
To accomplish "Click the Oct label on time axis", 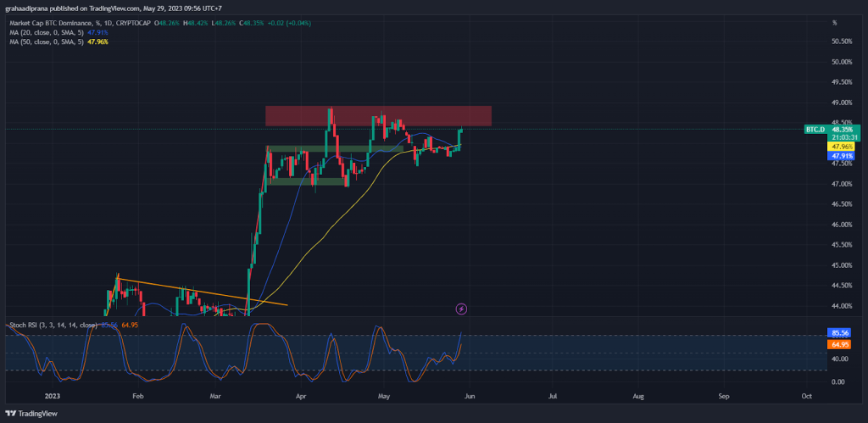I will coord(807,397).
